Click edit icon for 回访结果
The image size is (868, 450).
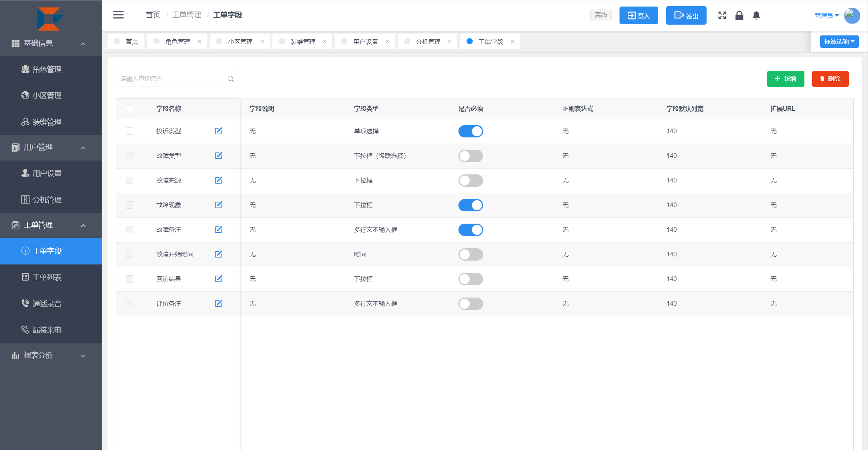click(218, 279)
